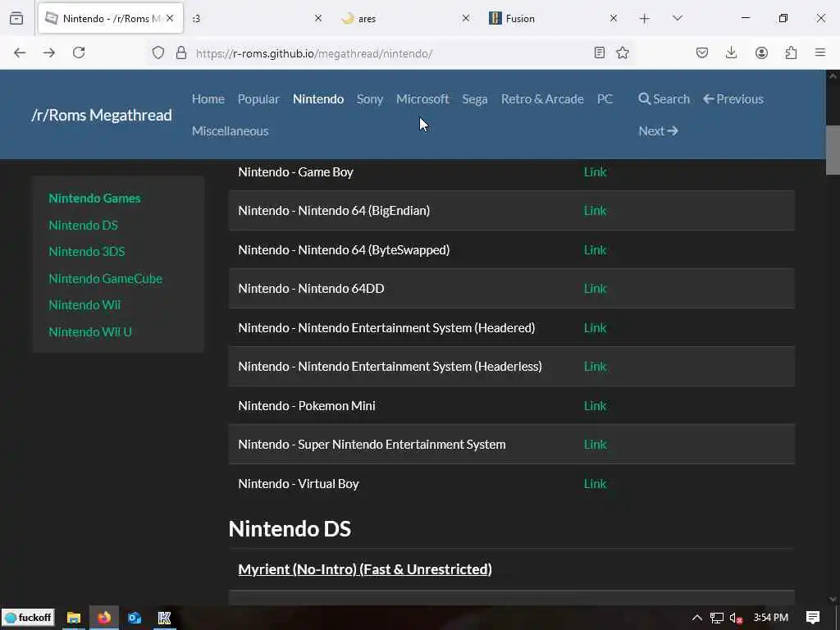This screenshot has height=630, width=840.
Task: Click the page vertical scrollbar thumb
Action: coord(833,150)
